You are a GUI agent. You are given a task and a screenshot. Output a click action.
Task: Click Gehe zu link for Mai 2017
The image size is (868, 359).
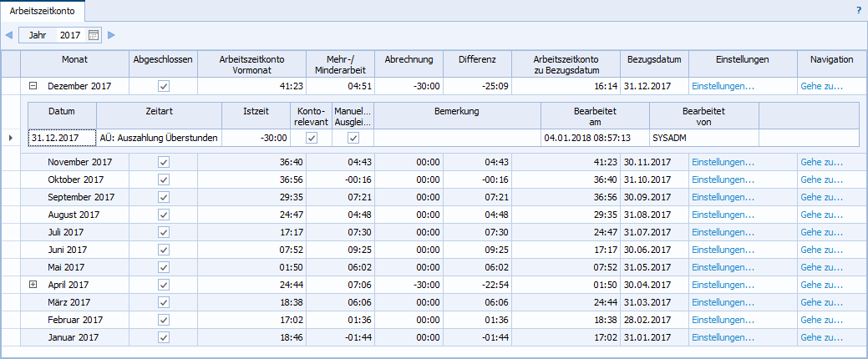click(821, 267)
